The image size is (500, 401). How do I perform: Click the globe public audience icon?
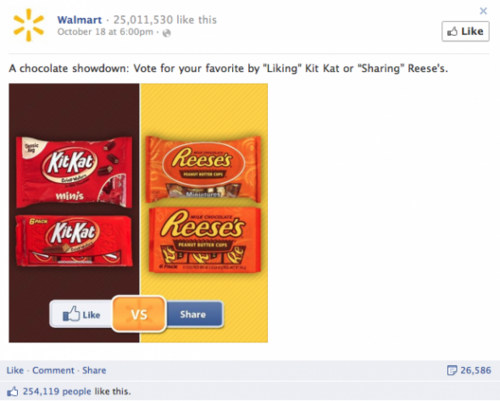(x=167, y=33)
